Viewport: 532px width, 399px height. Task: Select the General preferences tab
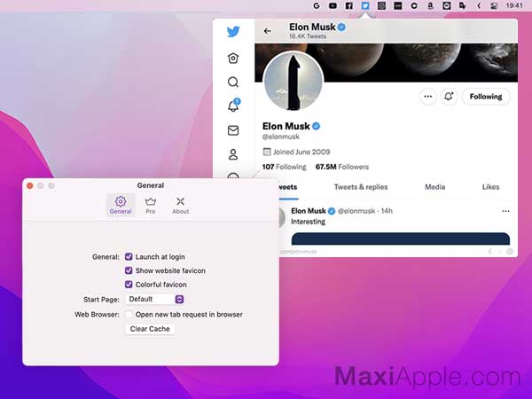[x=121, y=205]
